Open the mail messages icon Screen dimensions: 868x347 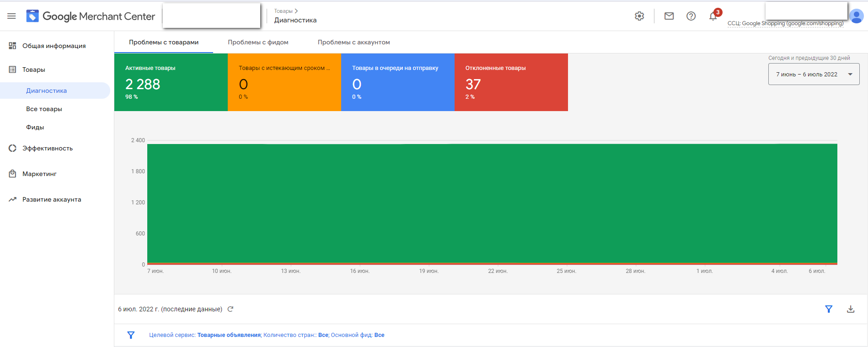pyautogui.click(x=669, y=16)
